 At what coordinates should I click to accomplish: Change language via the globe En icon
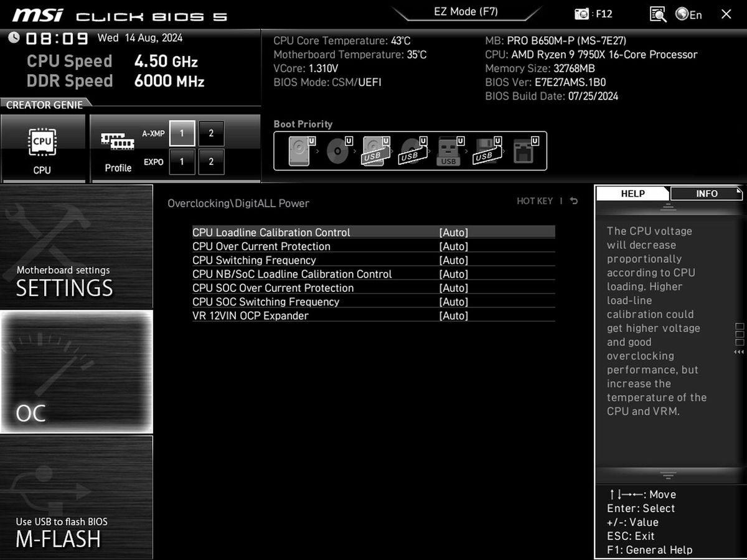pyautogui.click(x=688, y=14)
